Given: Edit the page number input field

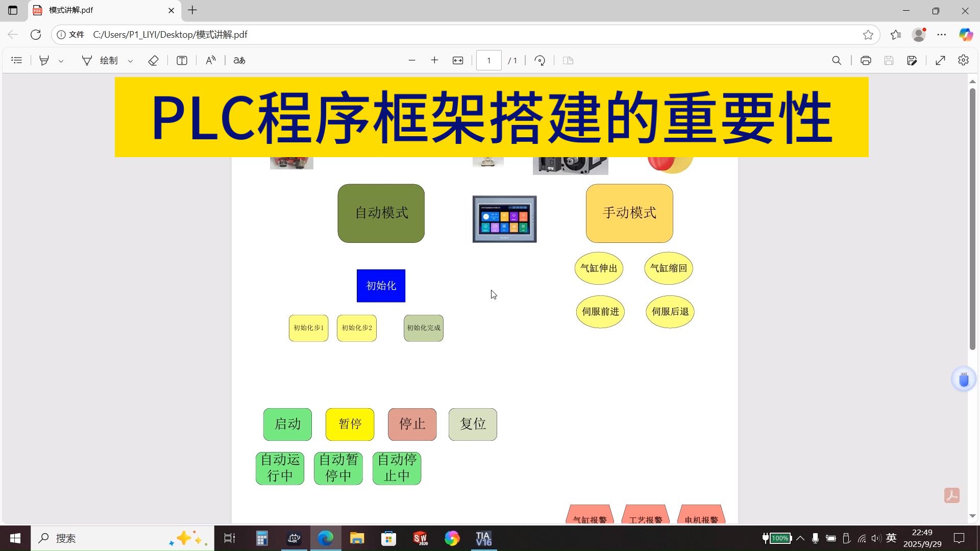Looking at the screenshot, I should click(x=488, y=60).
